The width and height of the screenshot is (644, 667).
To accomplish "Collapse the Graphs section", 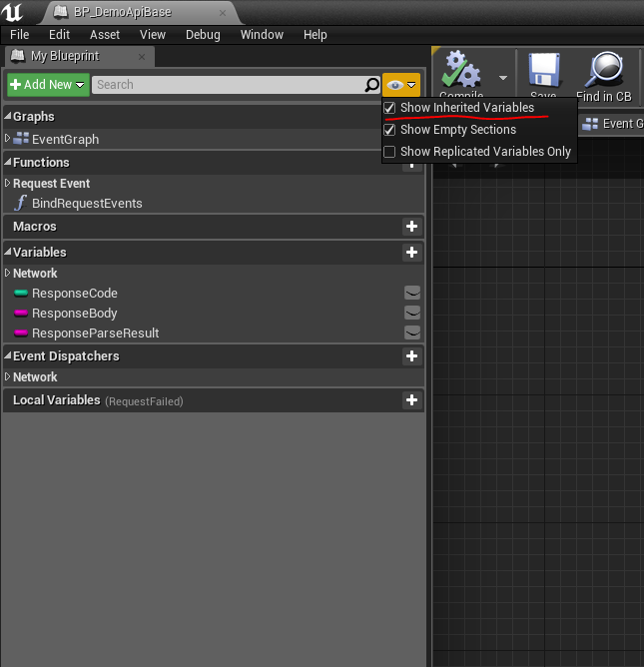I will pos(8,116).
